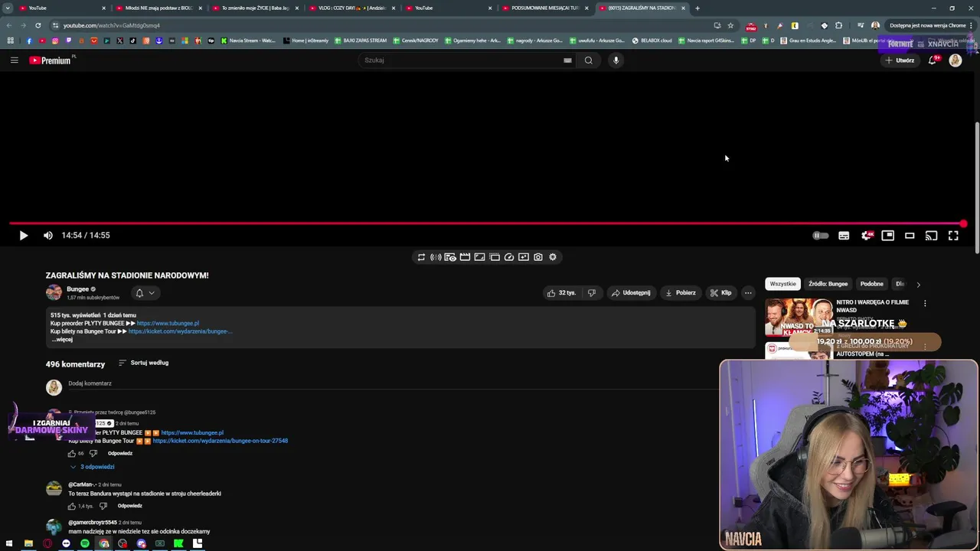Click the Pobierz download button
The height and width of the screenshot is (551, 980).
tap(681, 293)
